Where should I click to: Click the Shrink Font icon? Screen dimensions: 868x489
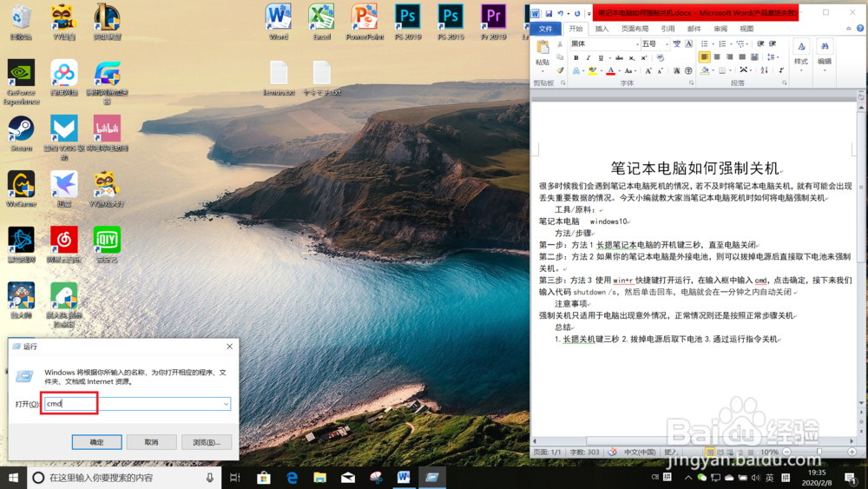tap(660, 71)
